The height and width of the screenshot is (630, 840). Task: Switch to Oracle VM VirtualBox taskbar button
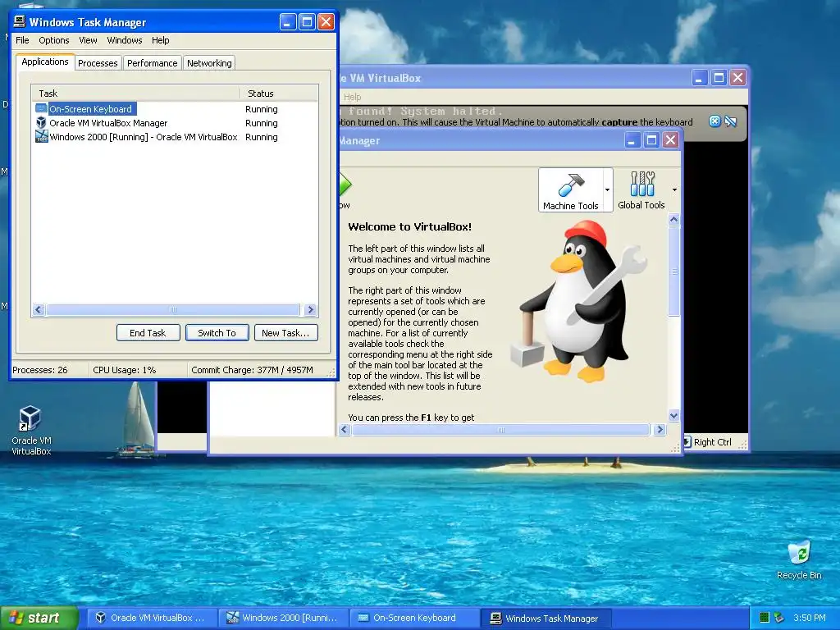point(152,618)
